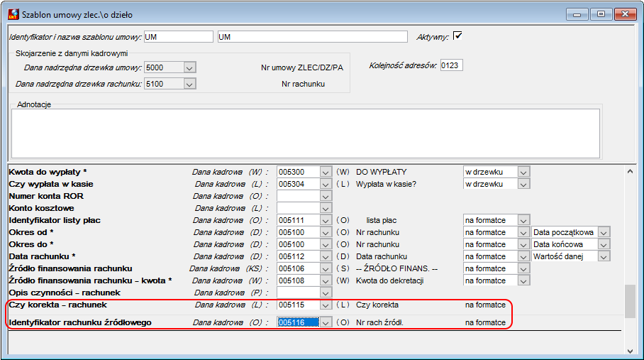Screen dimensions: 644x360
Task: Select the highlighted 005116 field
Action: 299,322
